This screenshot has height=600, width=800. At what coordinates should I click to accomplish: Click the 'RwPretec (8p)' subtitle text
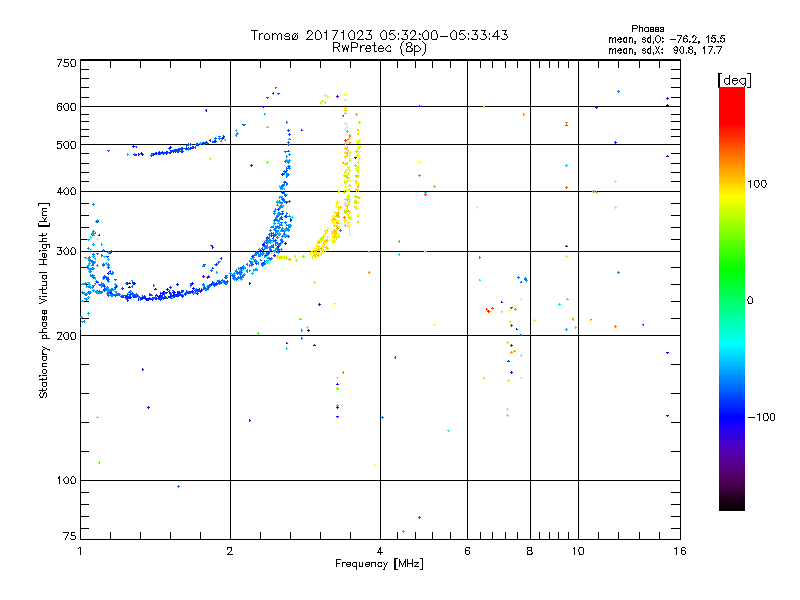(x=379, y=47)
